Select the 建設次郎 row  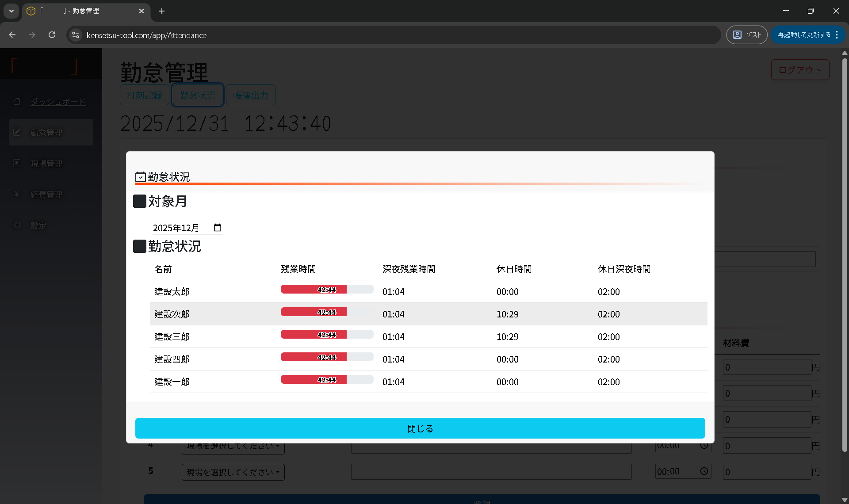(x=172, y=314)
